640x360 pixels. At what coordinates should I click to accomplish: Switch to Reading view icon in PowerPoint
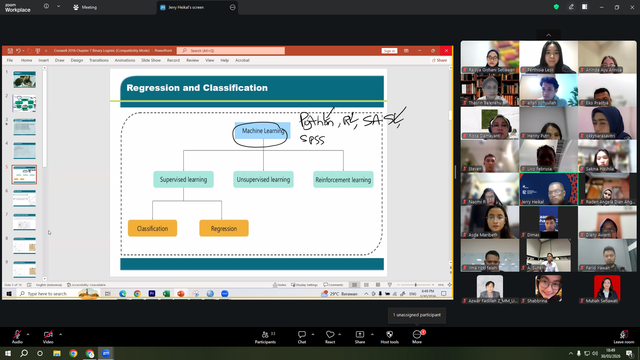tap(378, 285)
